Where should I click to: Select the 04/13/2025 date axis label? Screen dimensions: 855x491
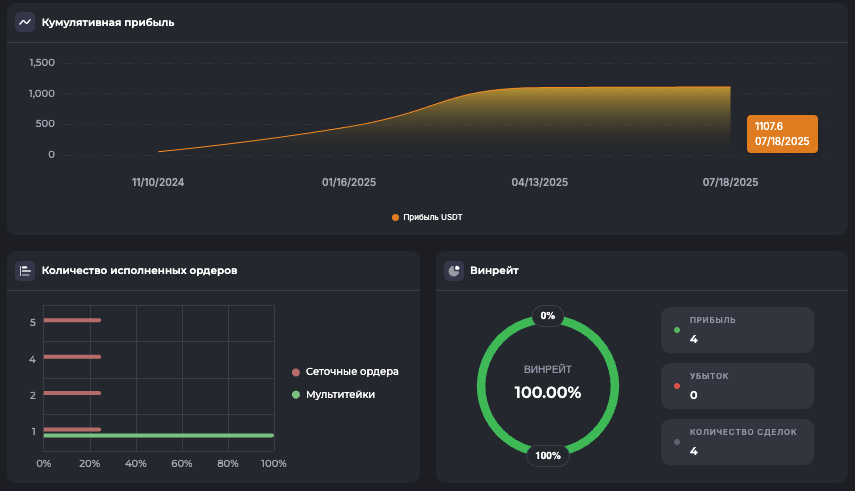click(x=539, y=183)
